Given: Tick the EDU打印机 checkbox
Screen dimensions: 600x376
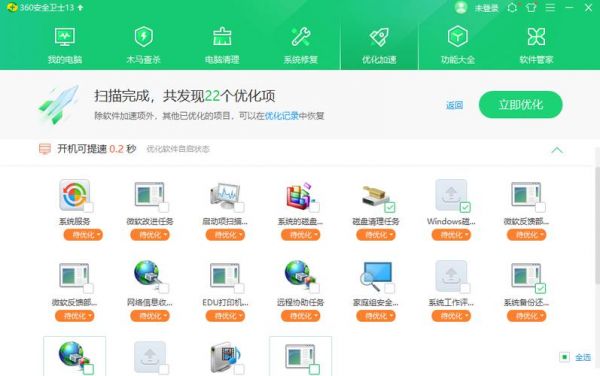Looking at the screenshot, I should pos(239,288).
